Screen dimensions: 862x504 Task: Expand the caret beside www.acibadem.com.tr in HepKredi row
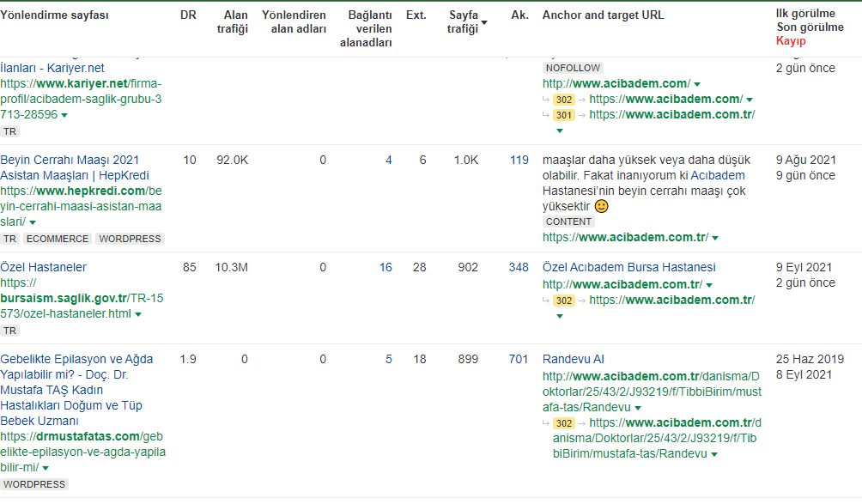pos(713,239)
